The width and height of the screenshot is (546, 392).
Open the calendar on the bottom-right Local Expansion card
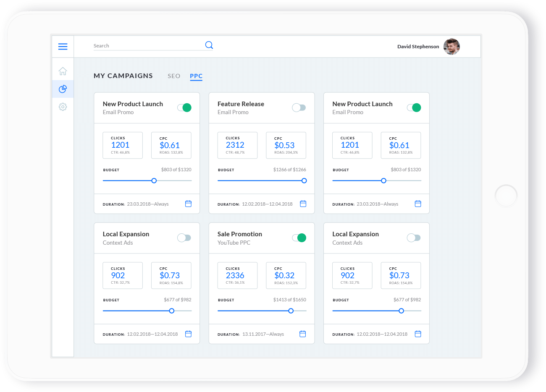point(417,334)
